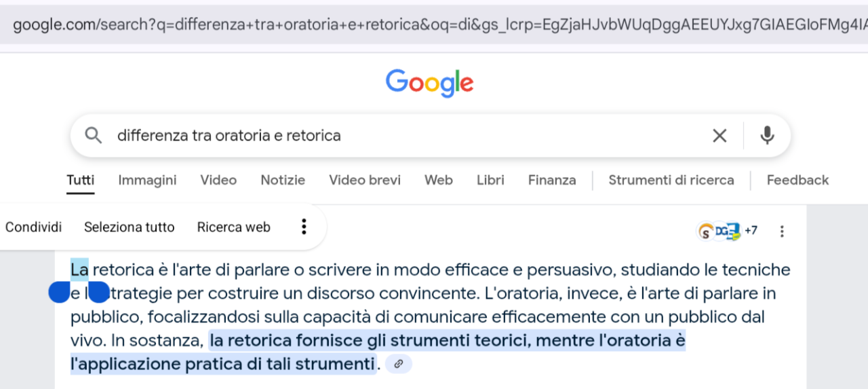Open the Video brevi tab
The image size is (868, 389).
[365, 180]
